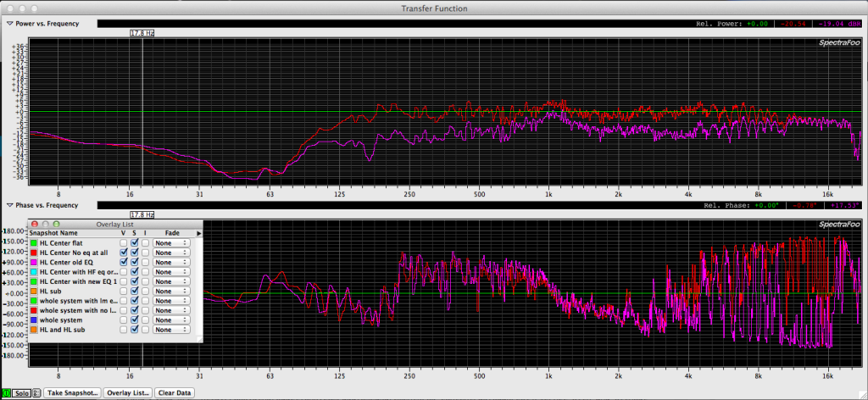The height and width of the screenshot is (400, 868).
Task: Select the HL and HL sub snapshot row
Action: point(63,330)
